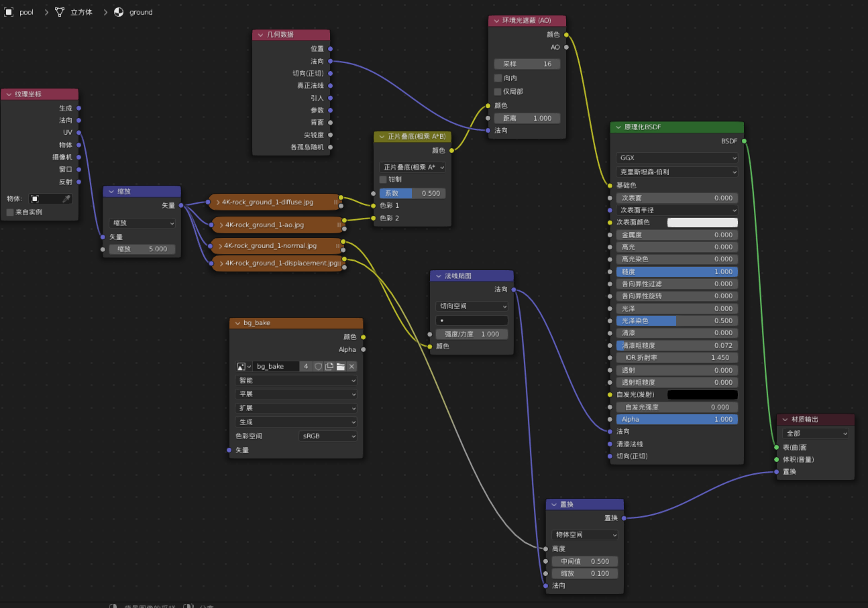Enable 仅局部 checkbox in AO node
This screenshot has height=608, width=868.
498,91
